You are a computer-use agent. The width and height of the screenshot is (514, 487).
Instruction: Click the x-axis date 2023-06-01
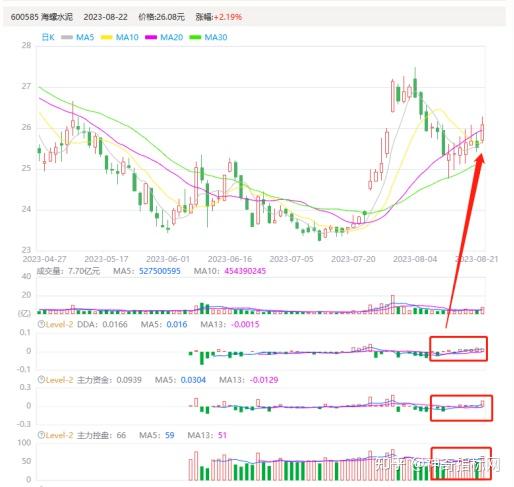click(168, 259)
